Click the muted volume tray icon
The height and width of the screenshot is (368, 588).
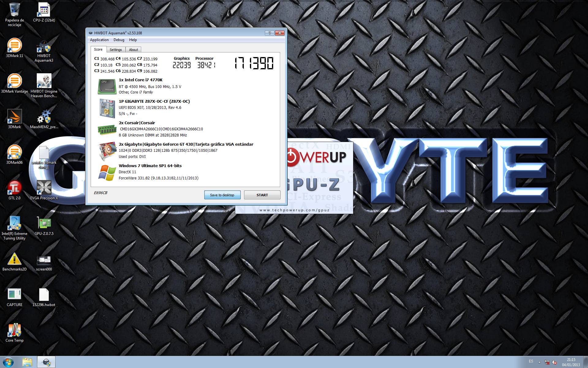pos(554,362)
